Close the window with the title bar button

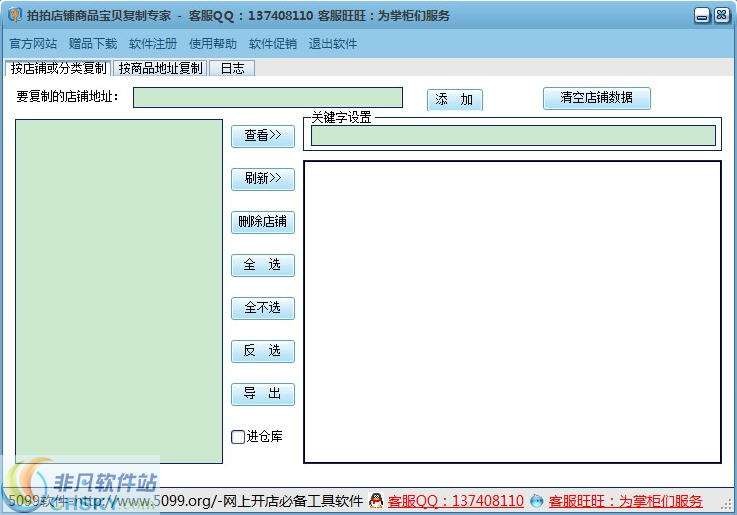coord(721,16)
